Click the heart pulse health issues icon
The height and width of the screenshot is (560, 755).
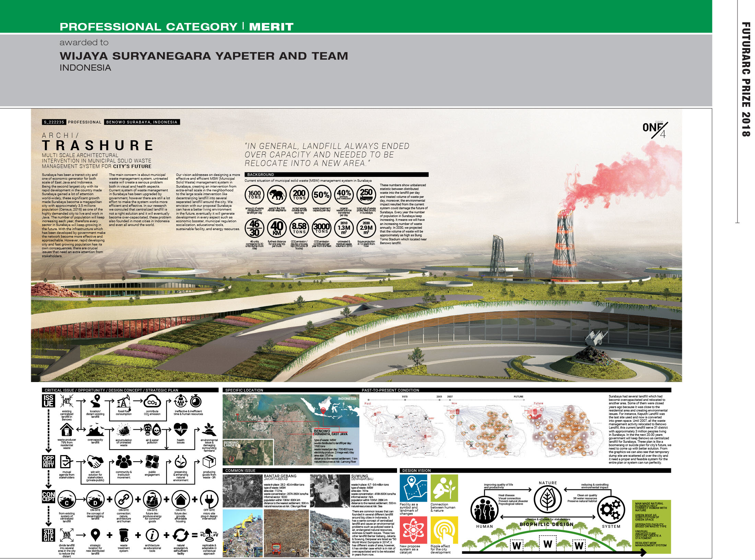181,429
